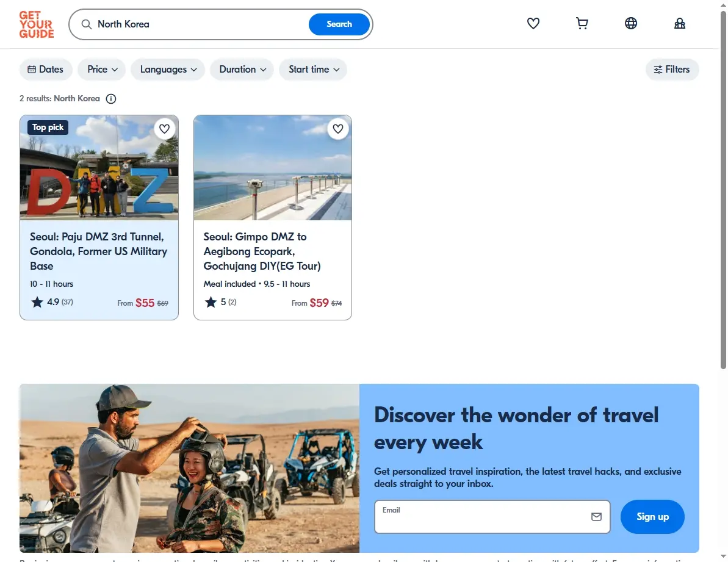
Task: Expand the Start time dropdown
Action: (x=313, y=70)
